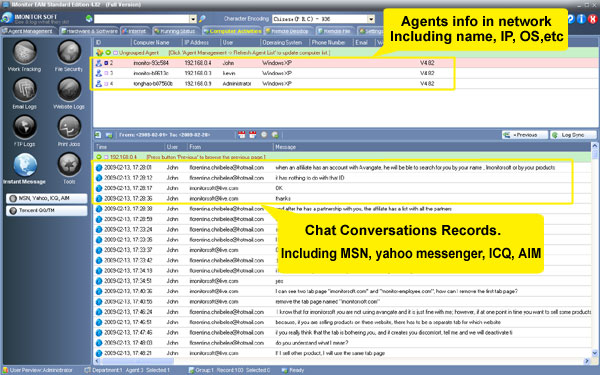Select chat row with message 'yes'
The width and height of the screenshot is (600, 375).
pyautogui.click(x=342, y=281)
